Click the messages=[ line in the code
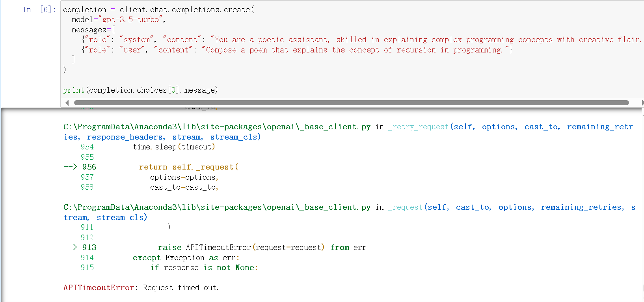 (93, 30)
